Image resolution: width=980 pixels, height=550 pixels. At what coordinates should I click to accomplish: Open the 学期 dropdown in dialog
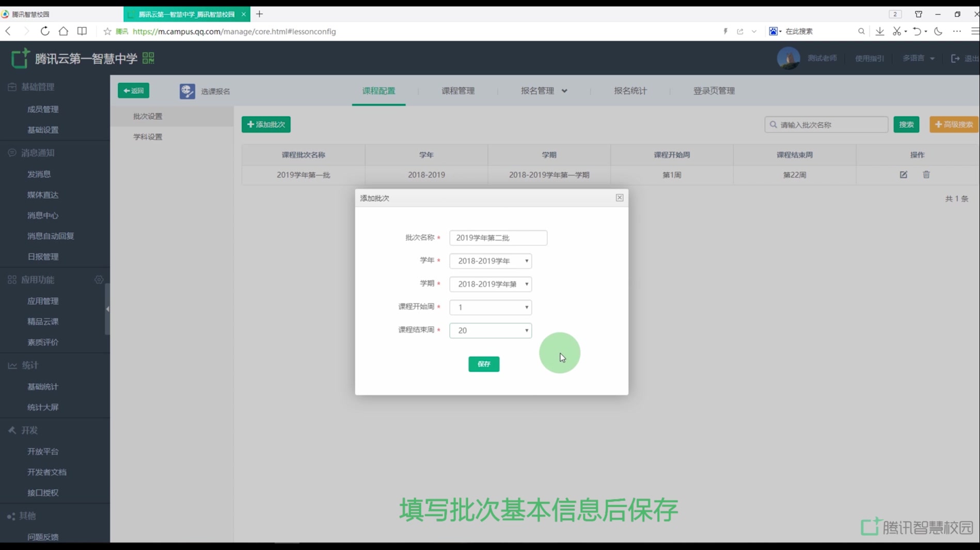491,284
